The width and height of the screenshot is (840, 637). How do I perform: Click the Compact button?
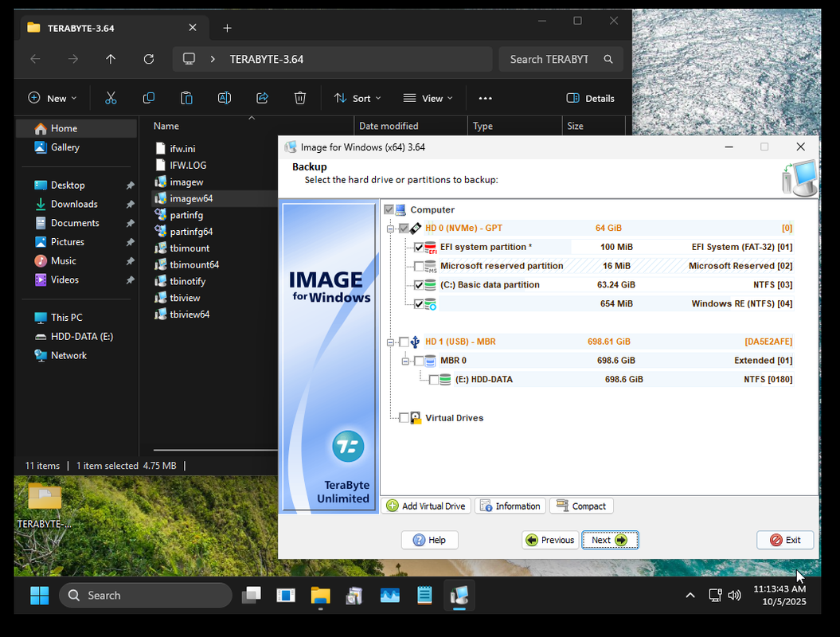(x=581, y=506)
